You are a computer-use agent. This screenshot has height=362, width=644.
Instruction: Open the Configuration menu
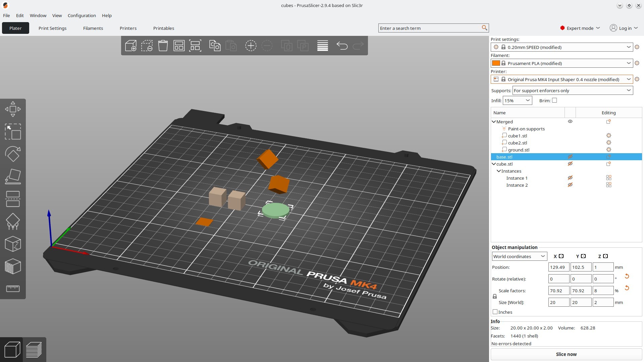(x=82, y=15)
